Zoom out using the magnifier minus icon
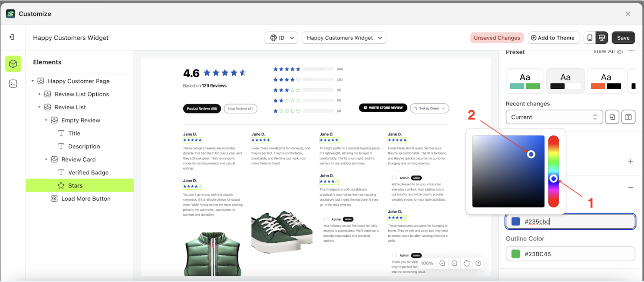 coord(454,263)
